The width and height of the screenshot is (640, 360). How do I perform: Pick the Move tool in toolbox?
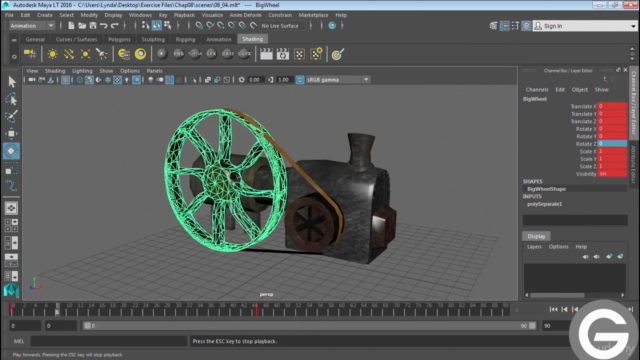coord(11,133)
